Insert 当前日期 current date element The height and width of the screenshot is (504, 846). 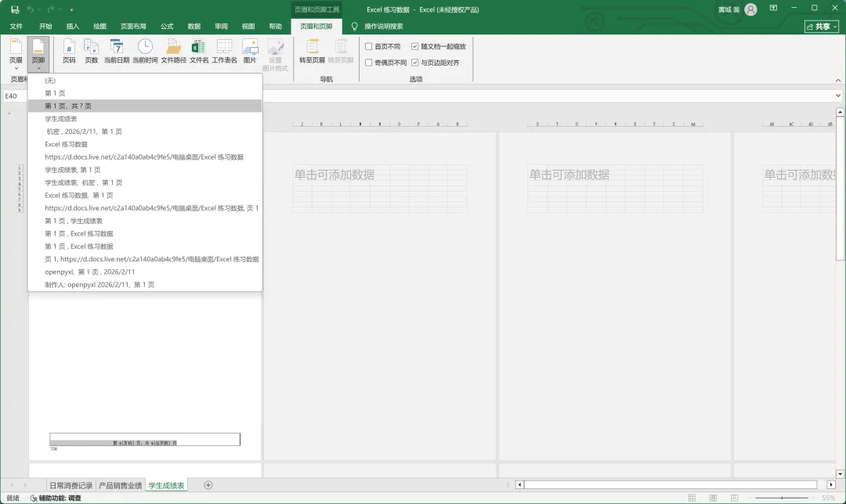117,52
